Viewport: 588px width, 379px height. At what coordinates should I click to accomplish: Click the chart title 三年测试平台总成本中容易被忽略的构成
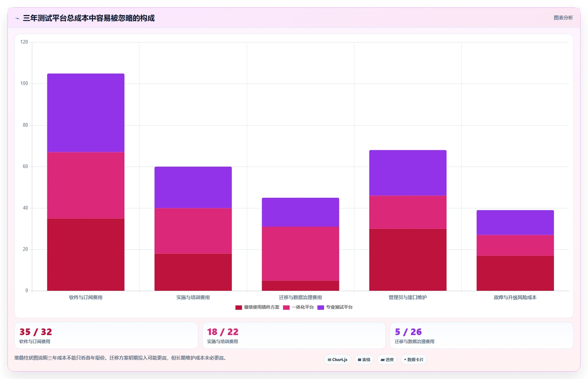pyautogui.click(x=89, y=18)
